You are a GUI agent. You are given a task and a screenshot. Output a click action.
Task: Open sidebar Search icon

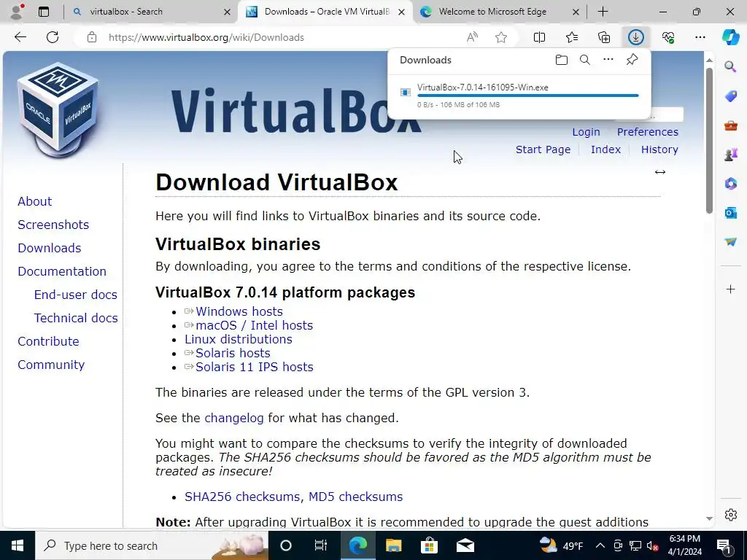pos(731,66)
